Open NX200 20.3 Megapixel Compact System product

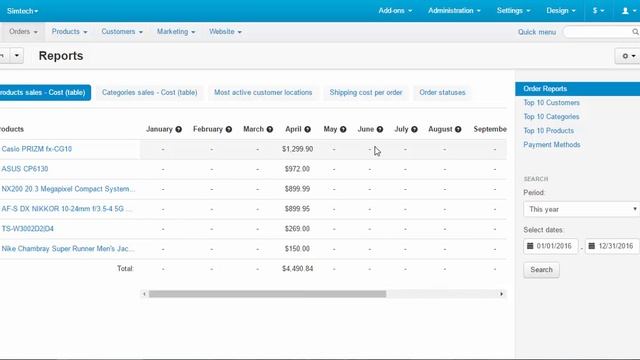click(x=68, y=189)
